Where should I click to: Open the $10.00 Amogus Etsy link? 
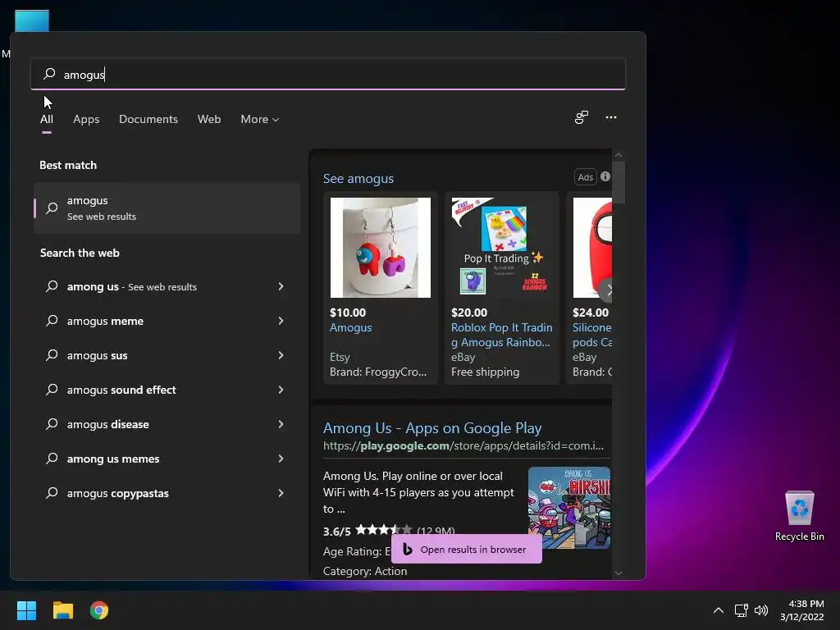(x=351, y=327)
